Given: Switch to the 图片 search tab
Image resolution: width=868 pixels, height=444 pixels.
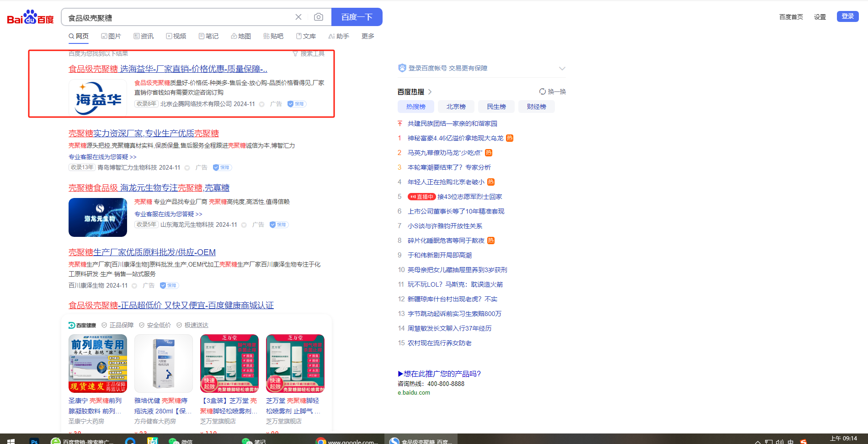Looking at the screenshot, I should [x=111, y=36].
